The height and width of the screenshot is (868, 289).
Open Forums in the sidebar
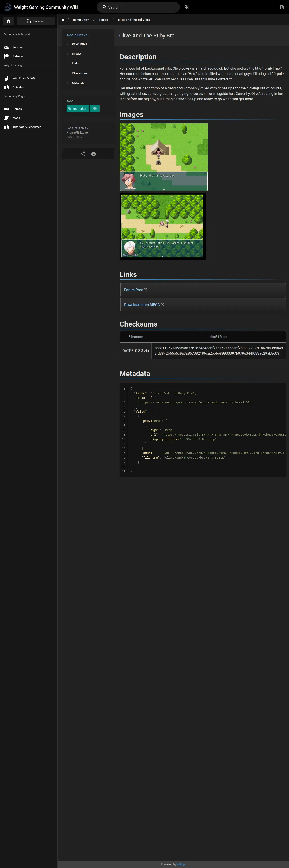(x=18, y=48)
